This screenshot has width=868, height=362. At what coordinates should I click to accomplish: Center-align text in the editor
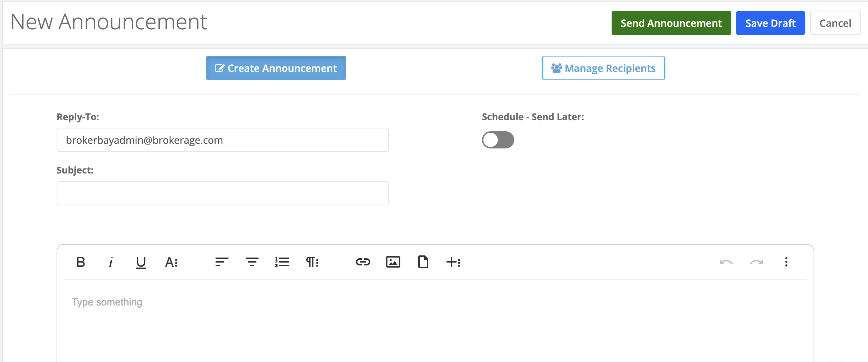click(252, 262)
